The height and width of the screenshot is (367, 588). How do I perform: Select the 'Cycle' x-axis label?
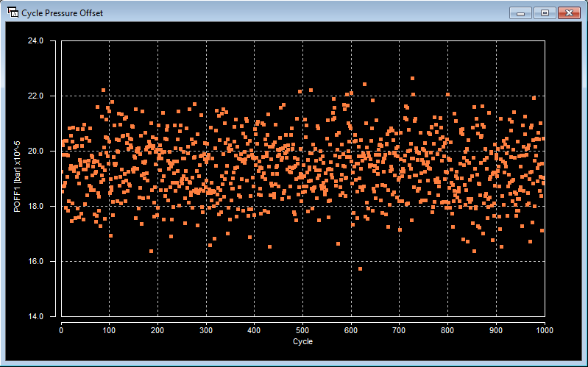302,341
